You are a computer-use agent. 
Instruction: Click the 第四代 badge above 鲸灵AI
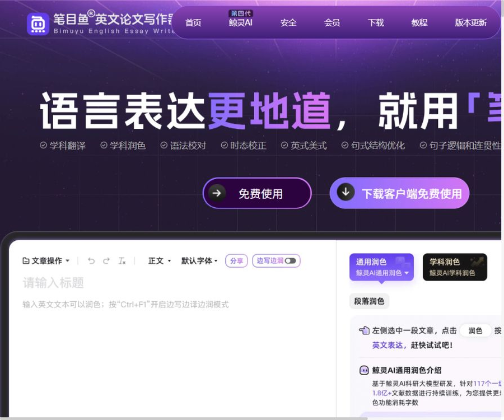(x=241, y=13)
